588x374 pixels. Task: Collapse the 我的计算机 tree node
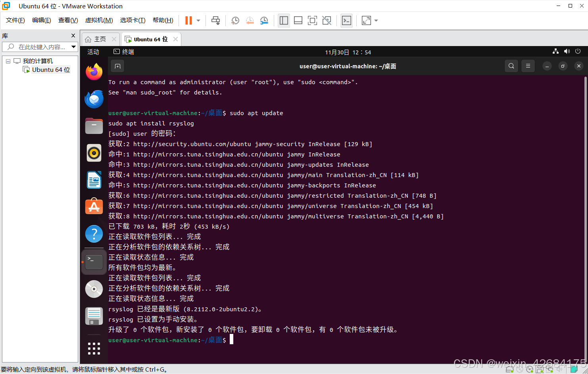8,61
